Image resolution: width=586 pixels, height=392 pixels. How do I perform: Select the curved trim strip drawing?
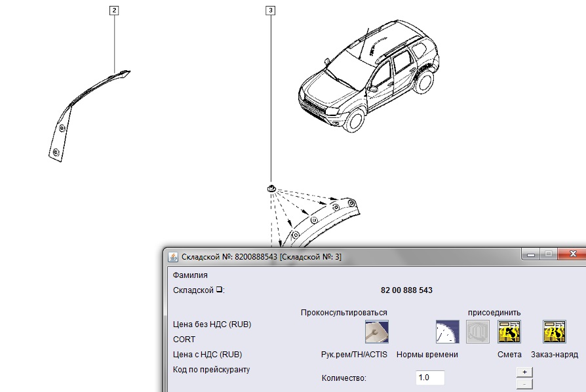point(82,111)
